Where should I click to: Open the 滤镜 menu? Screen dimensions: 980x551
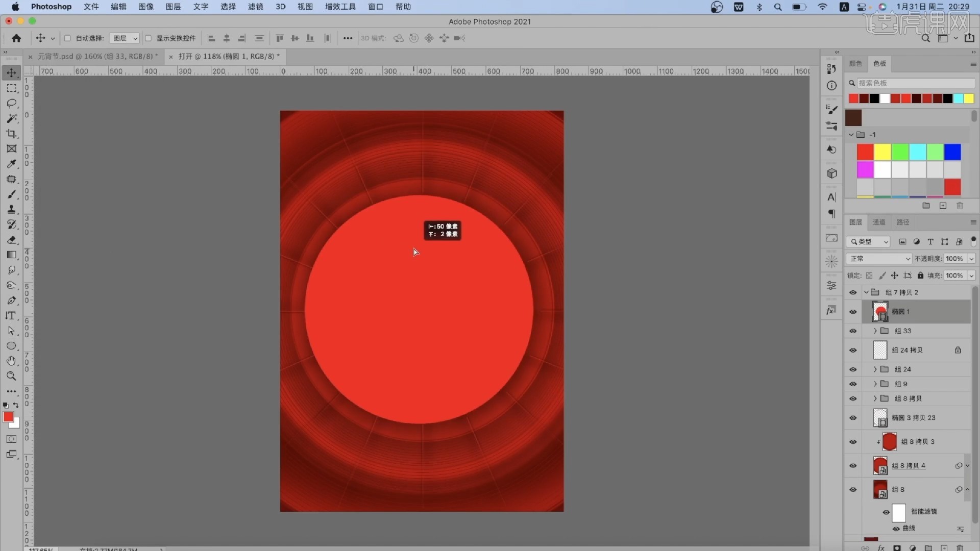[255, 7]
